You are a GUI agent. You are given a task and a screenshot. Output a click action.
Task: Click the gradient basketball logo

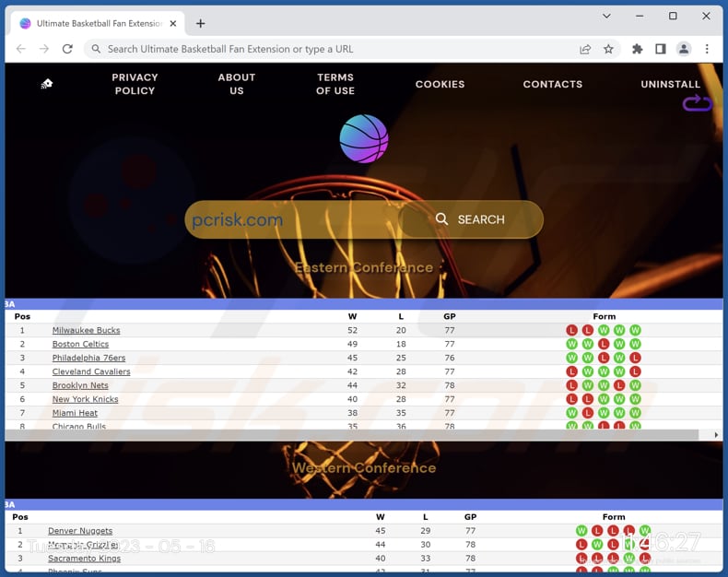(x=364, y=138)
